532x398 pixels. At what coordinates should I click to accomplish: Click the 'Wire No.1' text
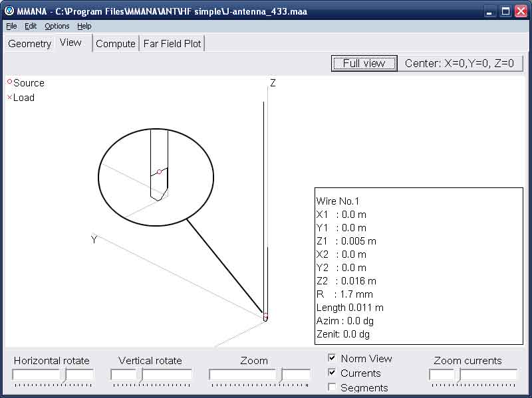click(338, 201)
